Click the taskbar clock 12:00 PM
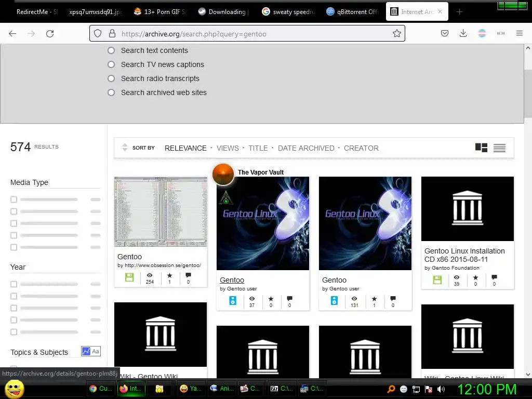The height and width of the screenshot is (399, 532). point(487,389)
